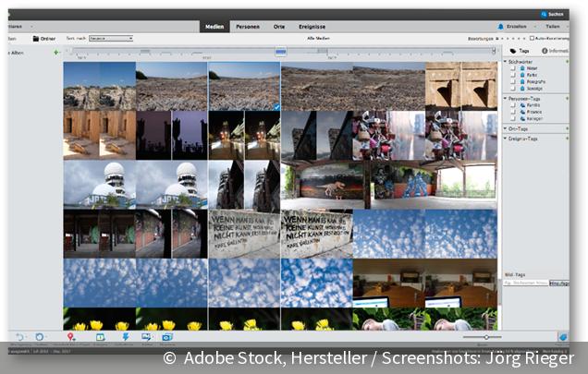Screen dimensions: 588x374
Task: Adjust the thumbnail zoom slider
Action: pos(487,338)
